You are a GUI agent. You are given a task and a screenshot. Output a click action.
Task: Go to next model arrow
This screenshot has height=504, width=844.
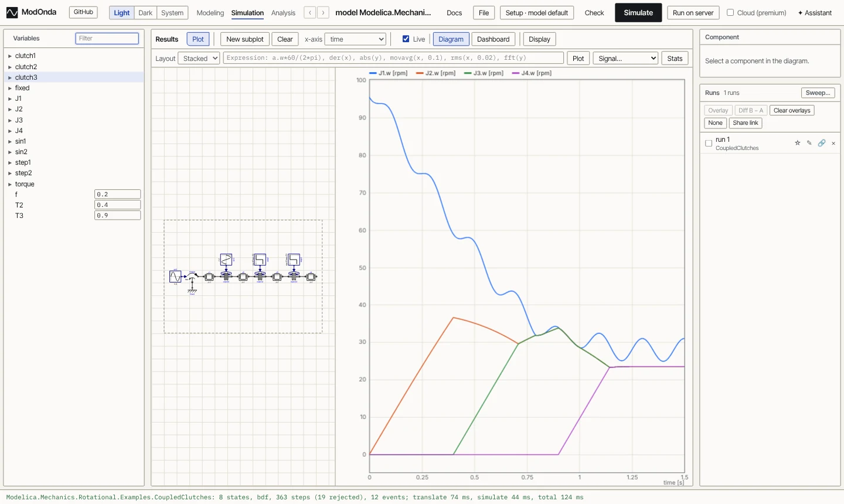tap(323, 12)
